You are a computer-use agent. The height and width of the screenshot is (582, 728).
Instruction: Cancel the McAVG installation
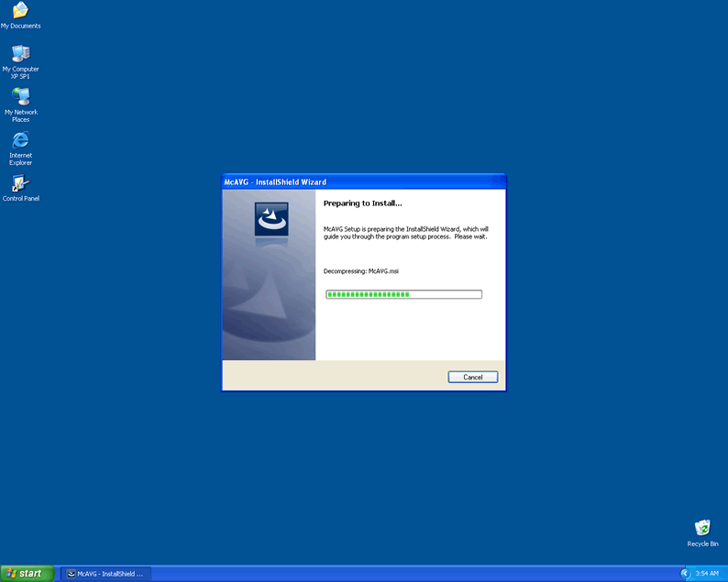pyautogui.click(x=472, y=377)
